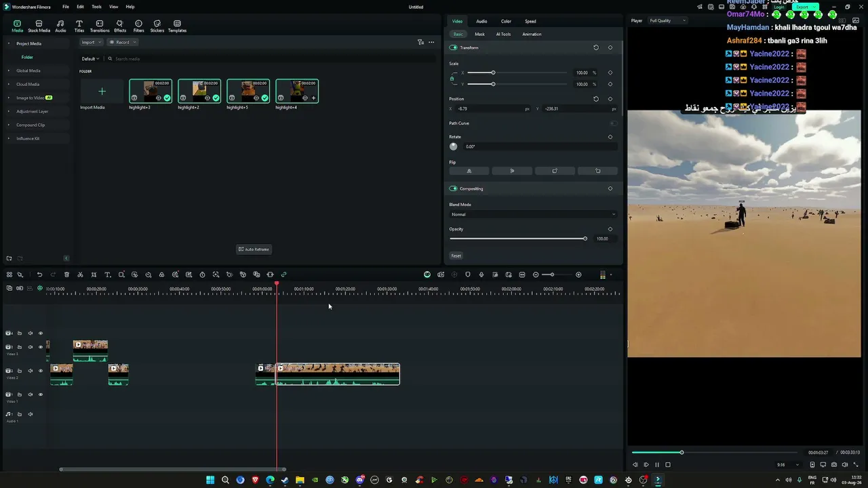Screen dimensions: 868x488
Task: Open the Import dropdown
Action: pos(90,42)
